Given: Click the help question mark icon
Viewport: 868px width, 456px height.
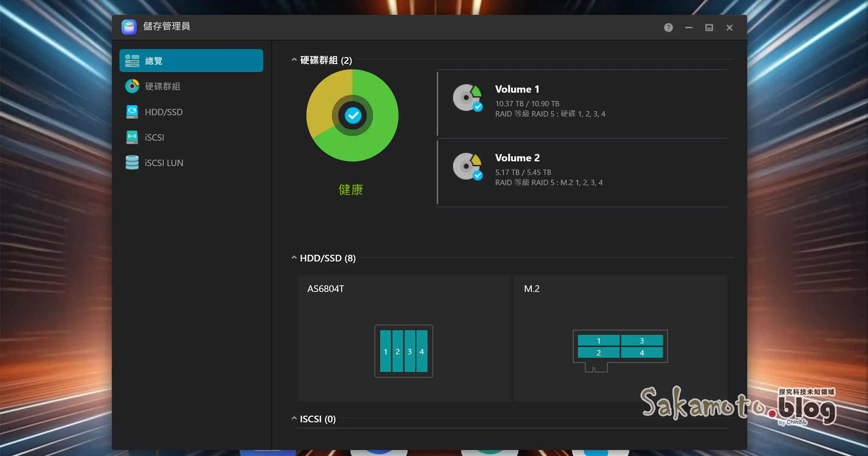Looking at the screenshot, I should pos(668,27).
